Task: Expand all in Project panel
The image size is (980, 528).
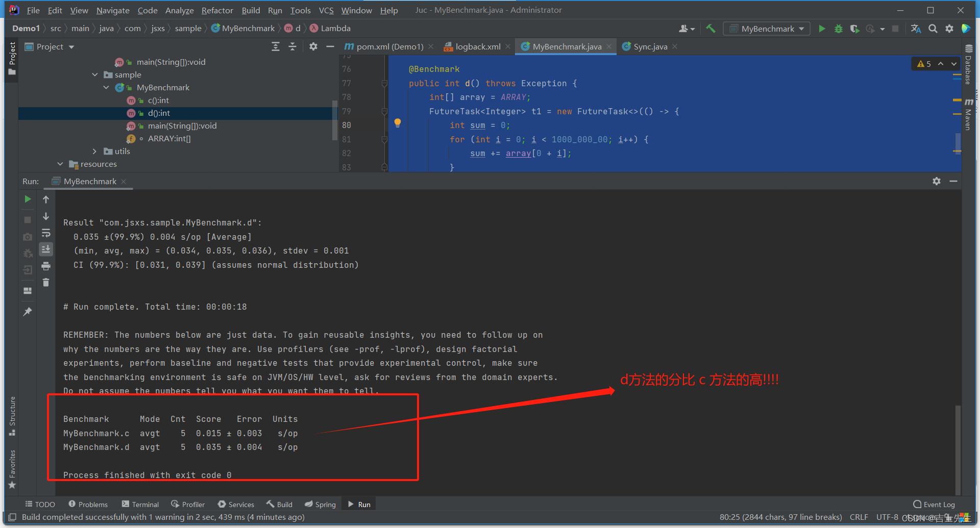Action: point(276,46)
